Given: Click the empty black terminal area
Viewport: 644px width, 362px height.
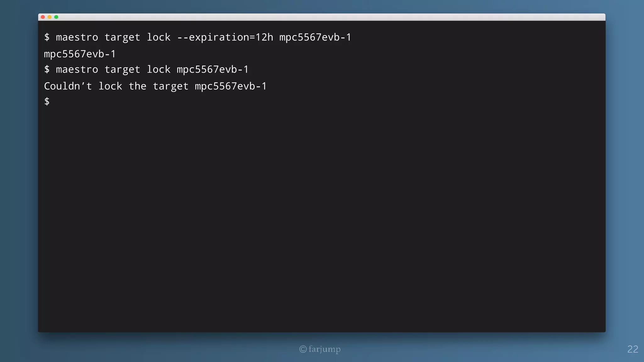Looking at the screenshot, I should click(x=322, y=217).
